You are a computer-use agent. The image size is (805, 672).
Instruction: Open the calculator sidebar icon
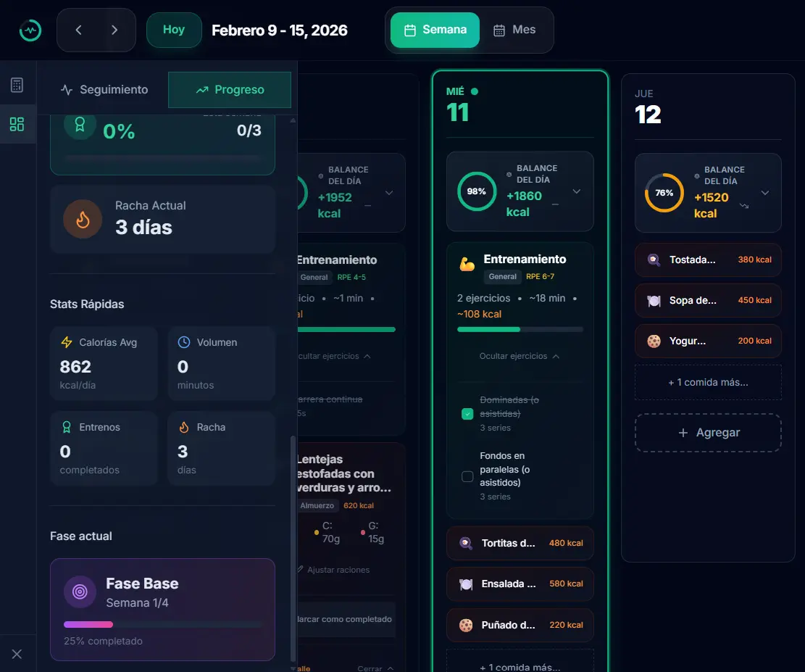click(x=17, y=85)
